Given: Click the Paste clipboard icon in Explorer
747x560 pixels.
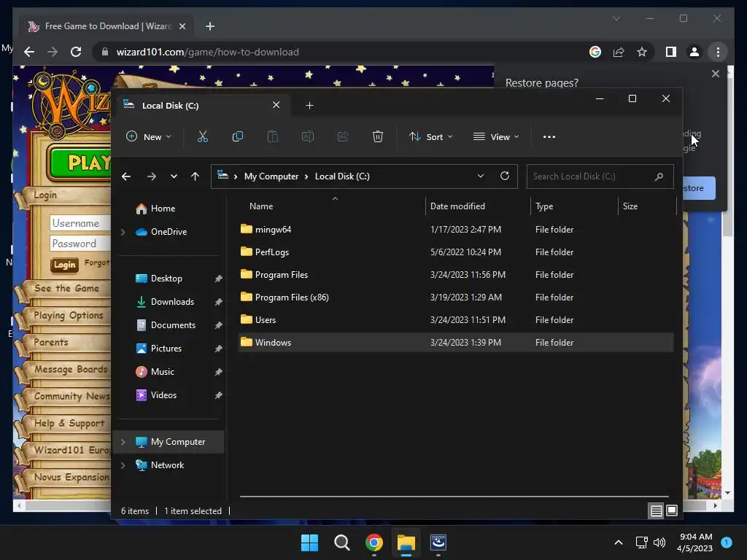Looking at the screenshot, I should point(273,136).
